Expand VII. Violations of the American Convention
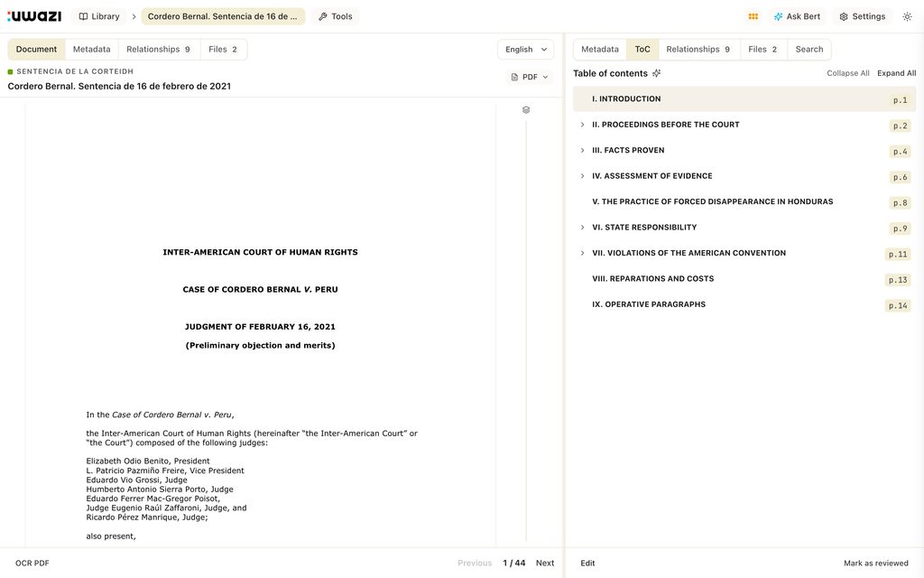The height and width of the screenshot is (578, 924). coord(582,253)
